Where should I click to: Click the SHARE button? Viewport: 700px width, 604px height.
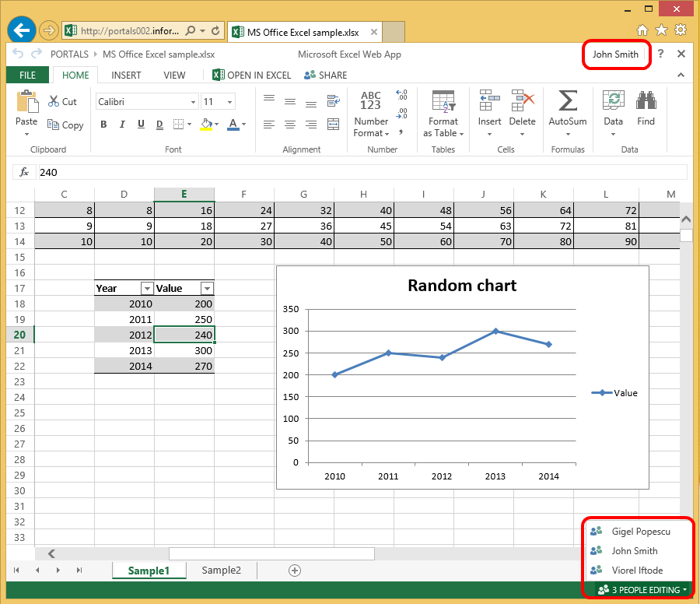[x=325, y=75]
